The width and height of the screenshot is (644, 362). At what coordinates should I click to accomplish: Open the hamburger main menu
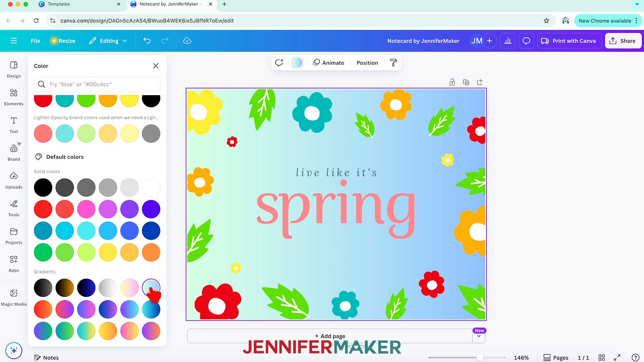click(x=14, y=41)
